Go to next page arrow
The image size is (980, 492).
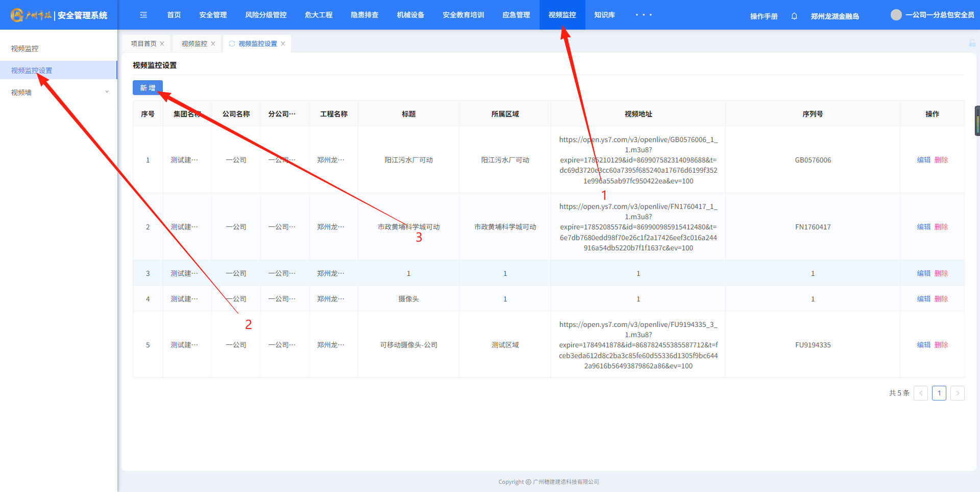point(957,393)
